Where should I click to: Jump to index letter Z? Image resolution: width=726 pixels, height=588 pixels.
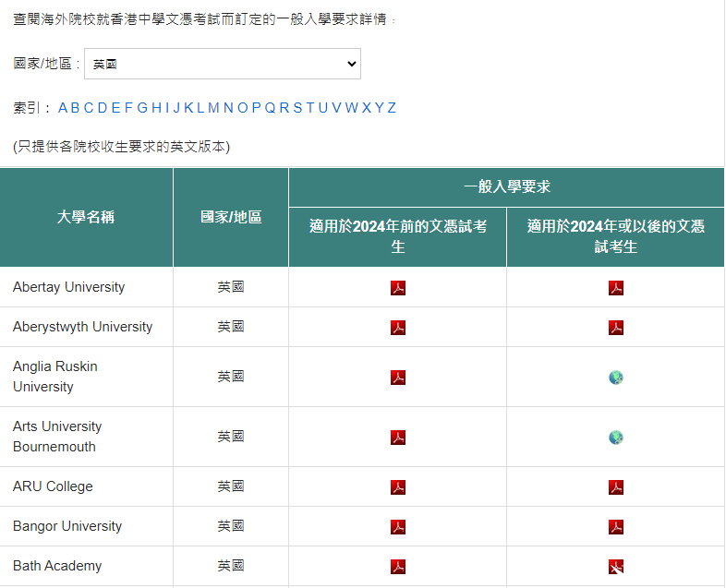[392, 108]
